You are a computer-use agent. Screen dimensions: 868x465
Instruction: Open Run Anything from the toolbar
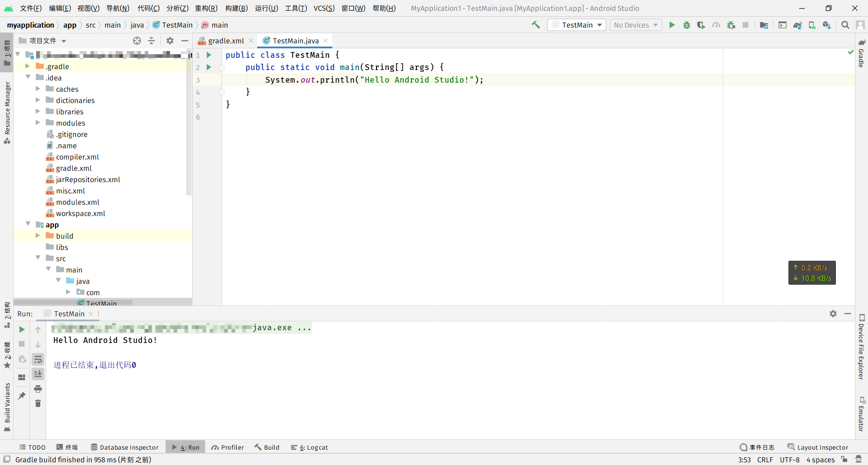coord(783,25)
